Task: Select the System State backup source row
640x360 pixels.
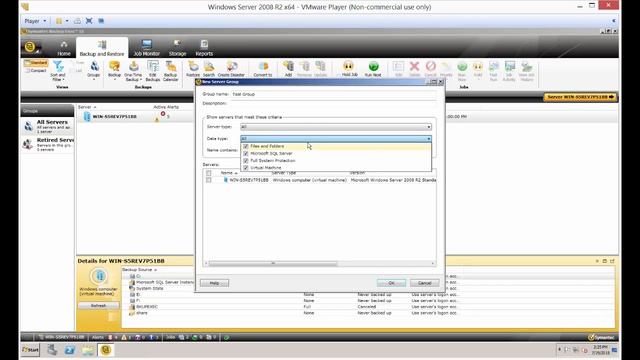Action: tap(149, 288)
